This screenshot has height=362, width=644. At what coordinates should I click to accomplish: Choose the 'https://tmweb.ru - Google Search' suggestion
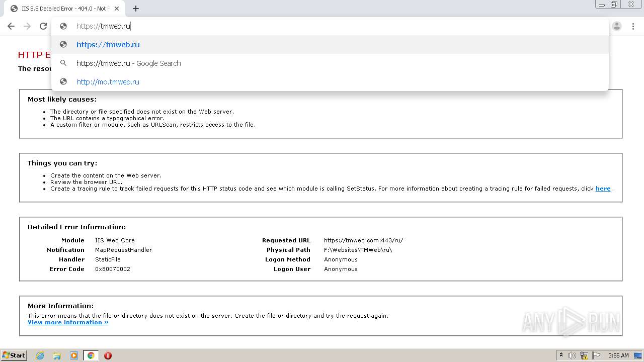coord(330,63)
